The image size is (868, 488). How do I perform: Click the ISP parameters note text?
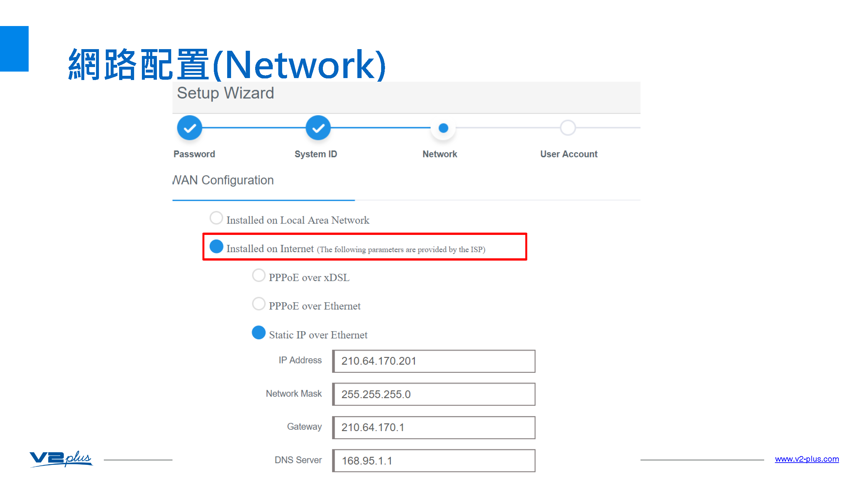click(401, 250)
